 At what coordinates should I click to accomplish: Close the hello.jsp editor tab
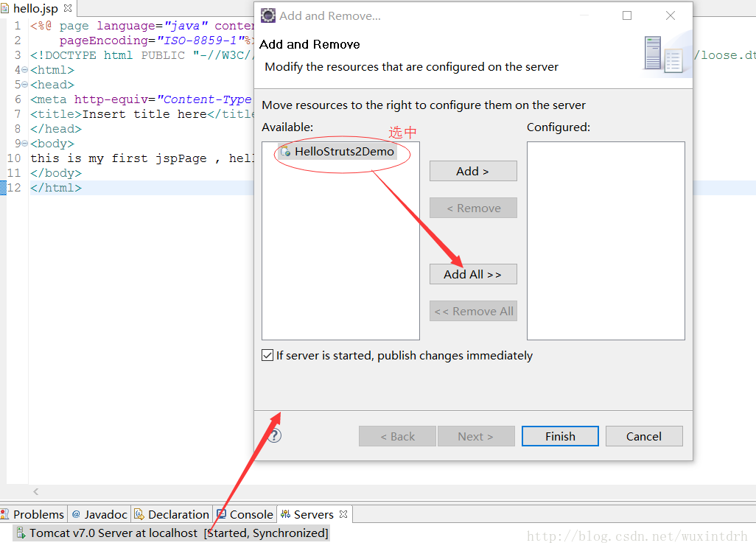pos(68,8)
